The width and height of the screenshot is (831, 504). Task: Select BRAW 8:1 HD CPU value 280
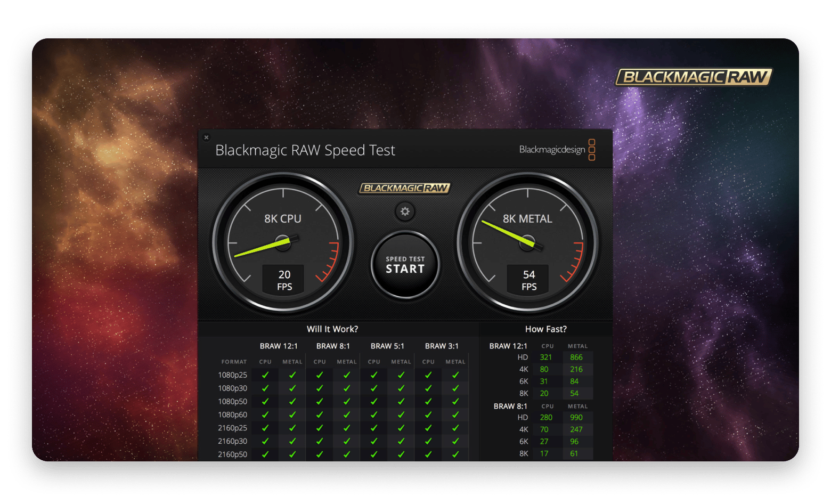click(x=546, y=418)
